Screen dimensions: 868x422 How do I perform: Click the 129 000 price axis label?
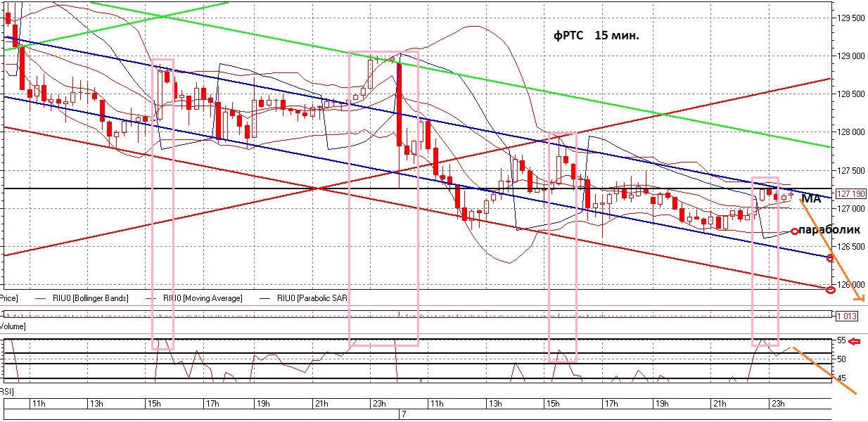[x=850, y=56]
